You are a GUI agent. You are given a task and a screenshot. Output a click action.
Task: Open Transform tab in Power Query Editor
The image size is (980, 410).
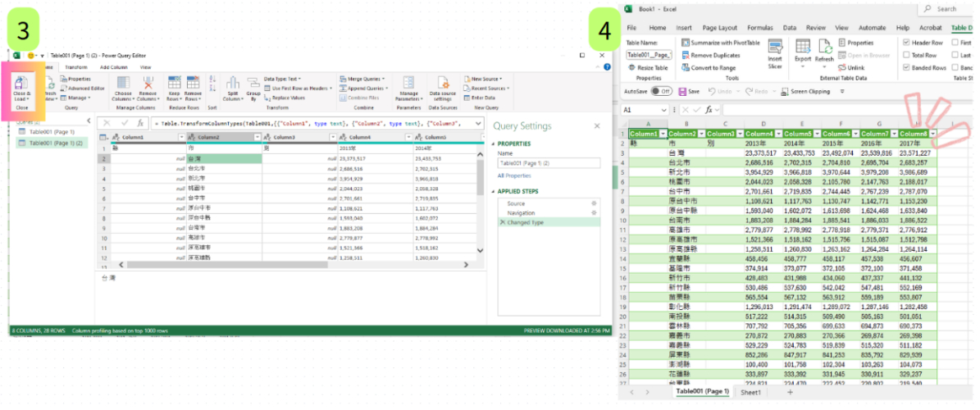tap(76, 67)
